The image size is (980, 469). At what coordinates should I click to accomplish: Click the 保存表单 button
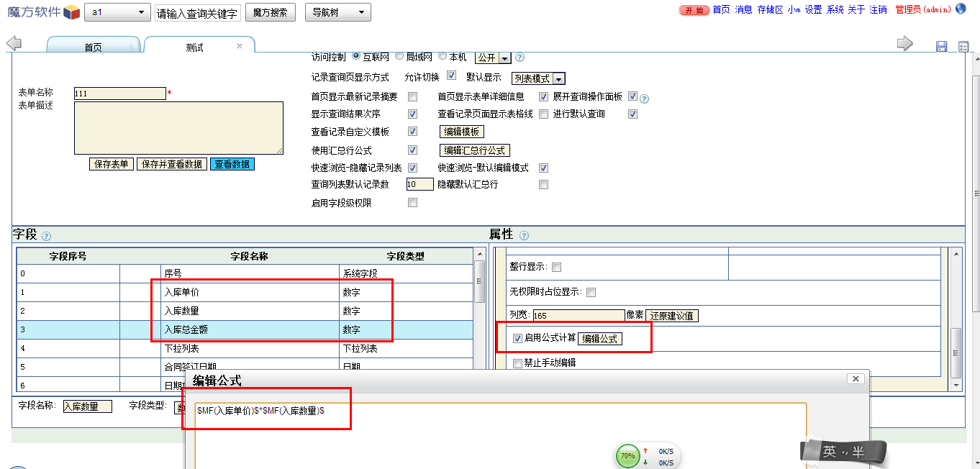coord(112,164)
